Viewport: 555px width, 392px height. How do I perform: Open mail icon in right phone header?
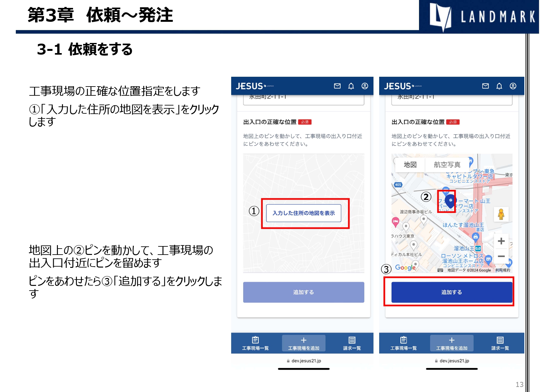(x=485, y=86)
